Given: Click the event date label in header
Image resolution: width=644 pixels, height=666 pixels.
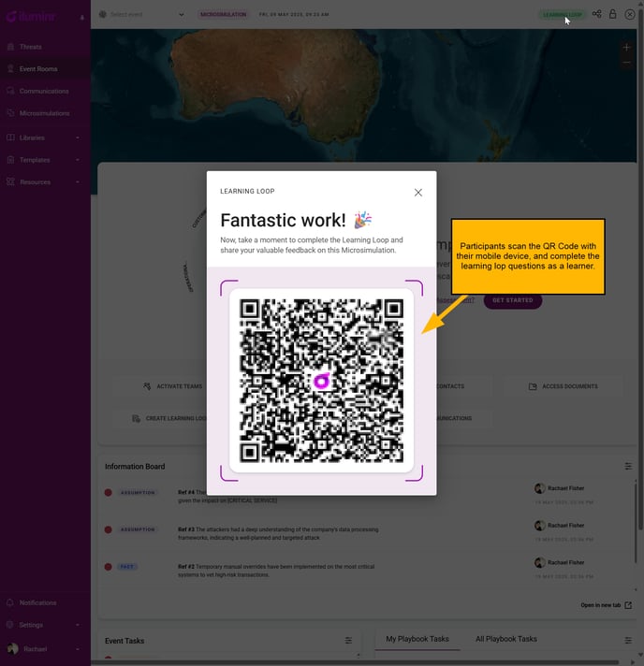Looking at the screenshot, I should [294, 14].
